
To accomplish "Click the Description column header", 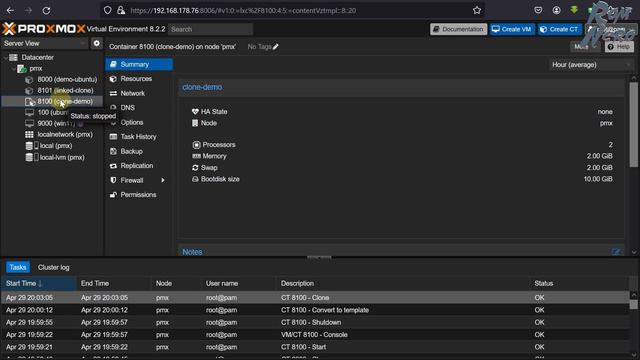I will [403, 283].
